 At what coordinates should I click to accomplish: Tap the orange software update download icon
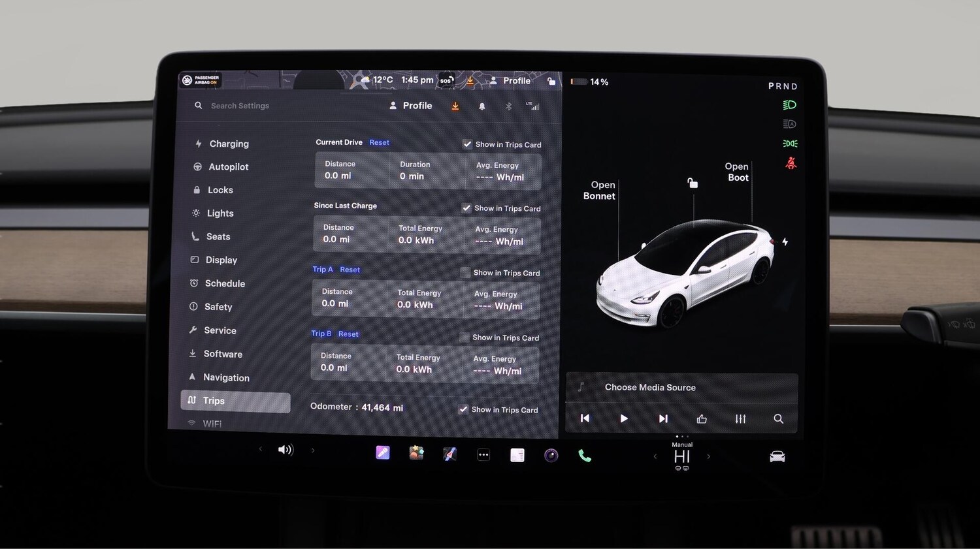point(455,106)
